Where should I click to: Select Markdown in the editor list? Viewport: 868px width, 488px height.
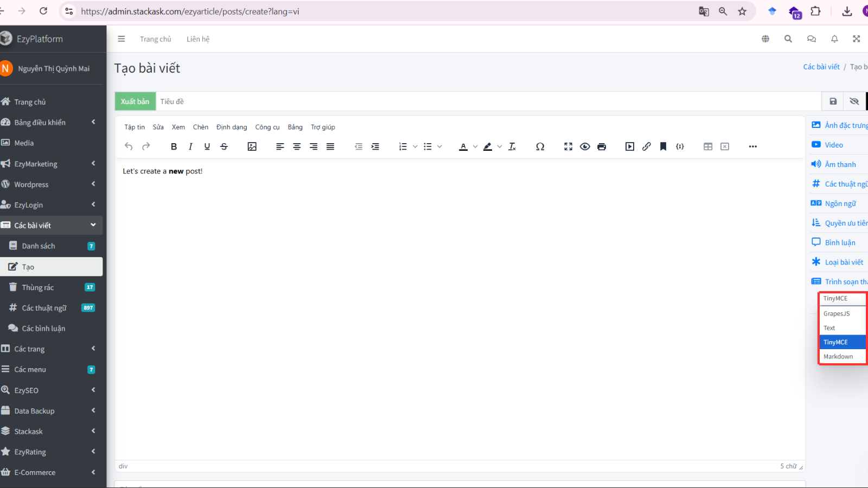(843, 356)
